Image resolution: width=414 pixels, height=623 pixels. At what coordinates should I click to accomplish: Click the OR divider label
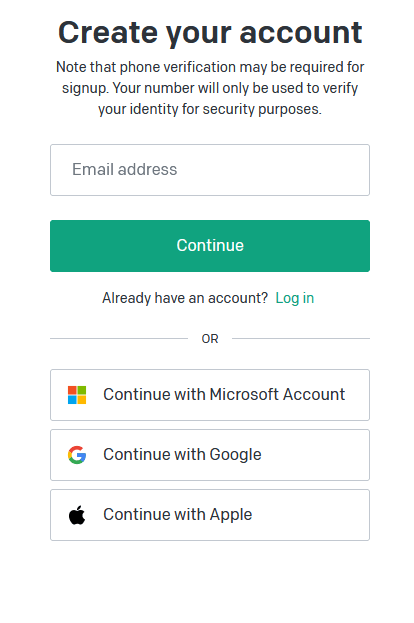click(210, 339)
